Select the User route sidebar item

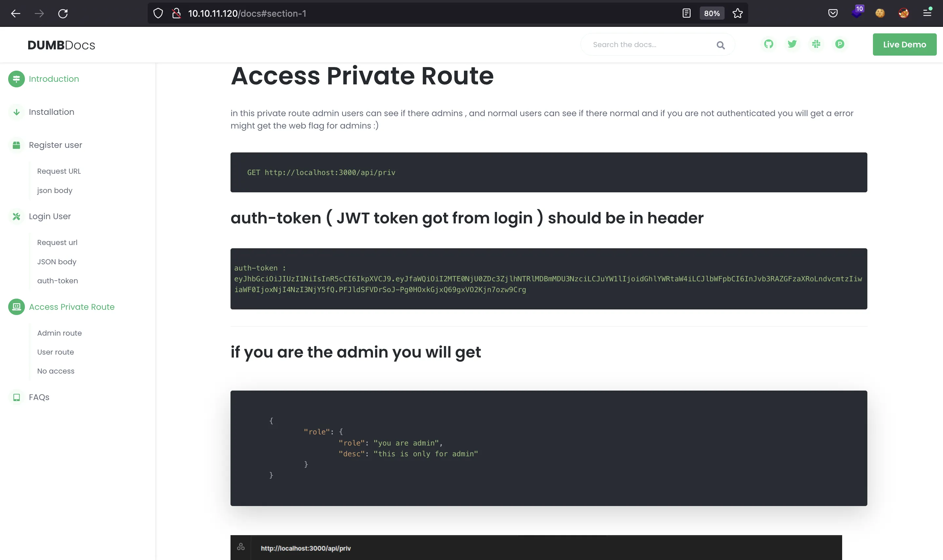tap(55, 352)
